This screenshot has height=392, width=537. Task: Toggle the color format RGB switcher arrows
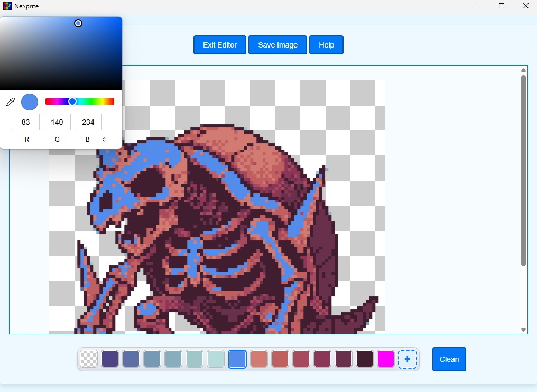[x=104, y=139]
